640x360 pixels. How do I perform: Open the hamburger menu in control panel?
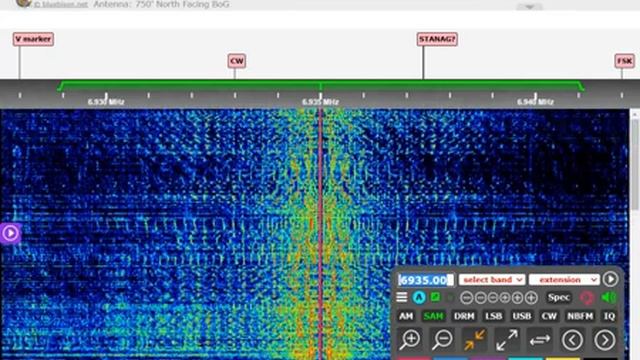(x=402, y=297)
